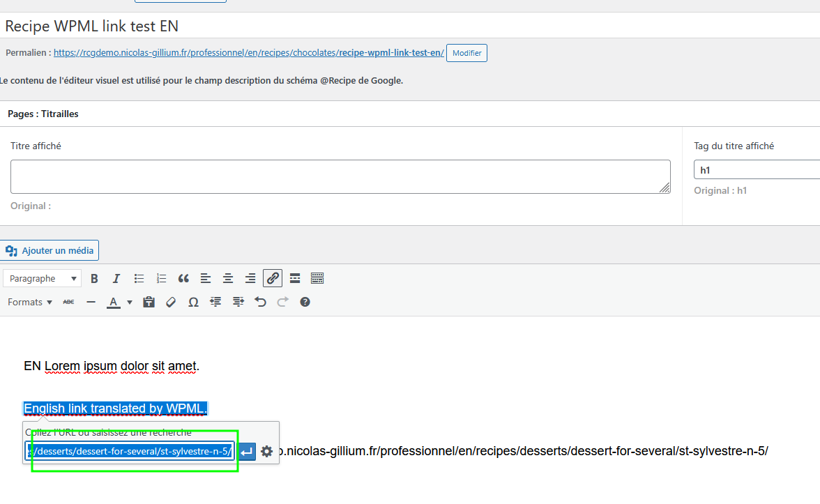Click the Modifier permalink button
The image size is (820, 504).
pyautogui.click(x=466, y=53)
